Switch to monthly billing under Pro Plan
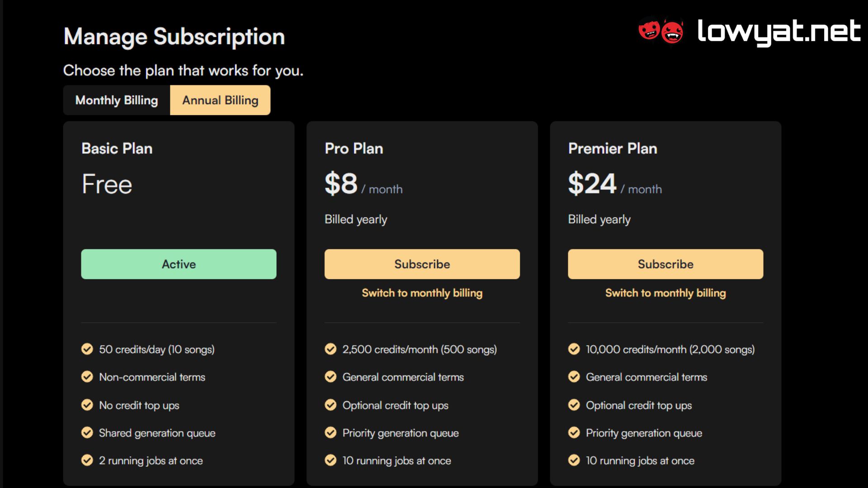This screenshot has height=488, width=868. point(422,293)
